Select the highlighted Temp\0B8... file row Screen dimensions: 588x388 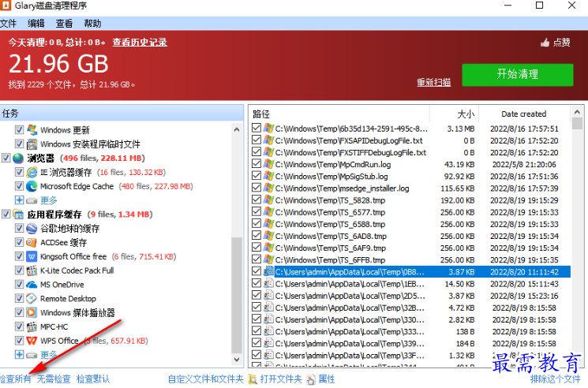point(411,272)
